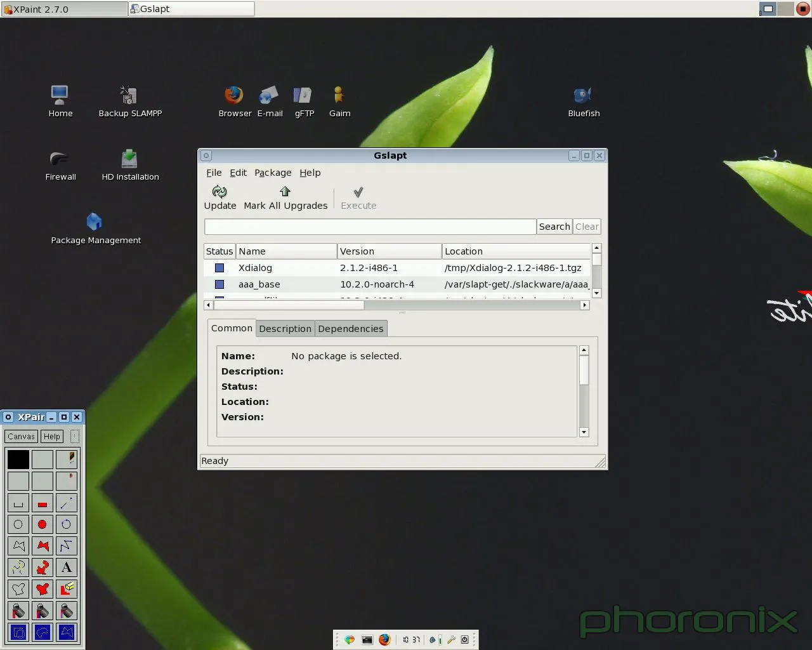The width and height of the screenshot is (812, 650).
Task: Select the first XPaint paint bucket tool
Action: point(18,611)
